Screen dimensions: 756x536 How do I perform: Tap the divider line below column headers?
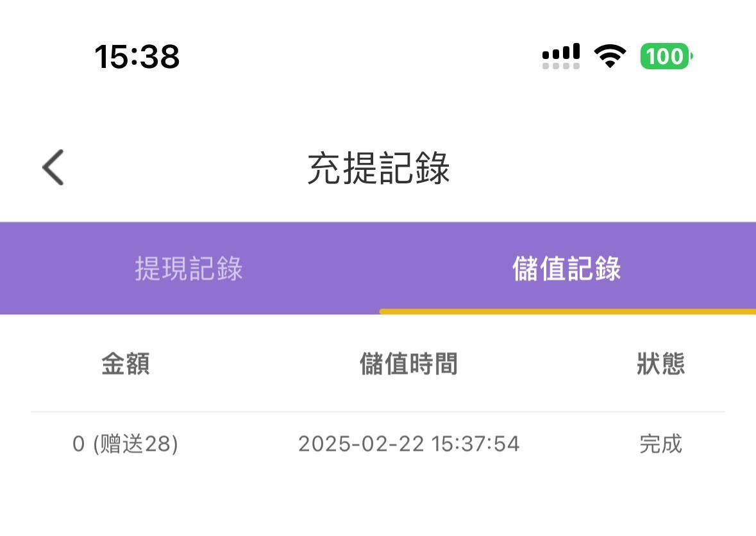[378, 412]
